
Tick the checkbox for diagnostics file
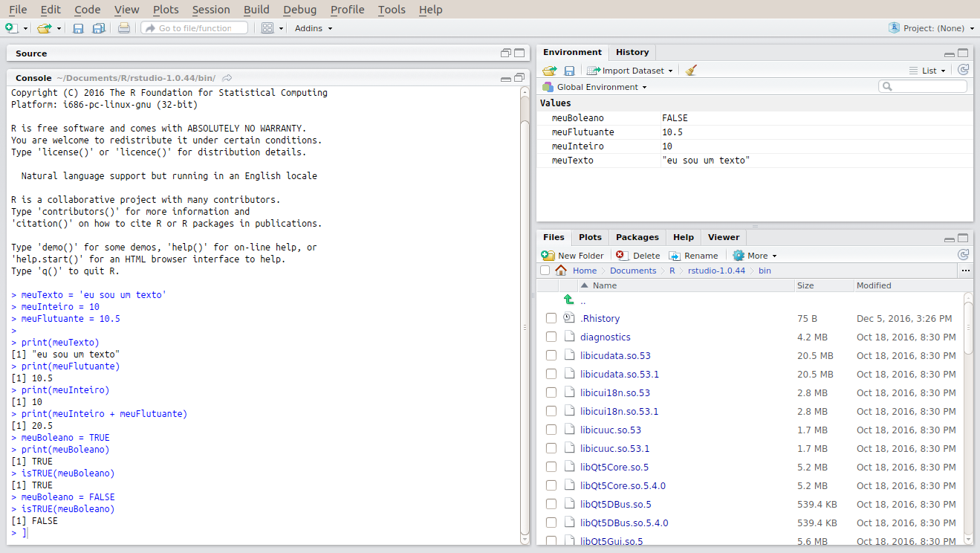551,337
